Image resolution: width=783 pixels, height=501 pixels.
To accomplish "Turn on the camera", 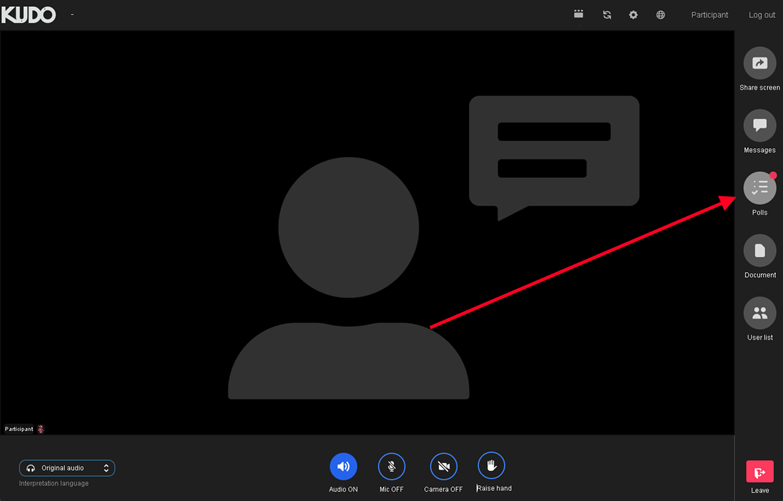I will point(443,467).
